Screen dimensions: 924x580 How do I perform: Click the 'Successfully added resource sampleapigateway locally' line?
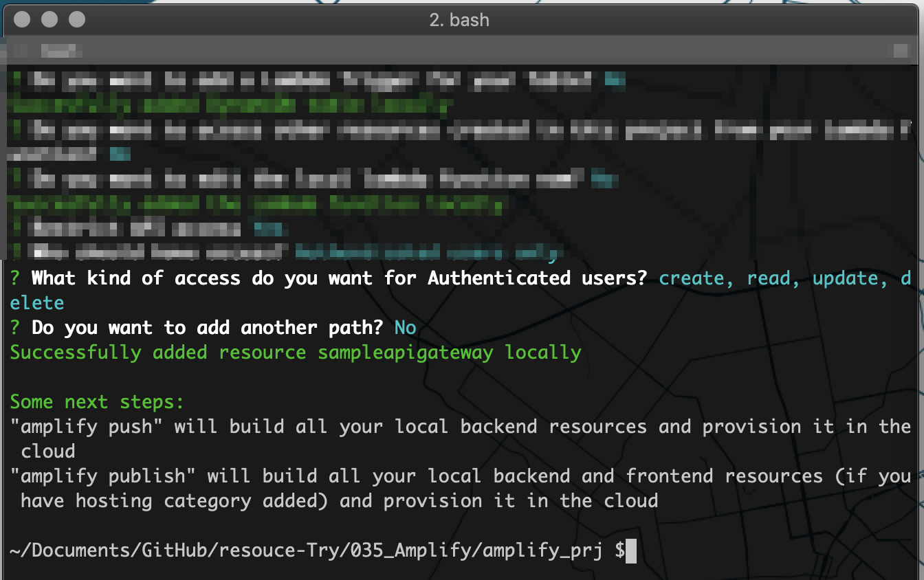pos(296,353)
